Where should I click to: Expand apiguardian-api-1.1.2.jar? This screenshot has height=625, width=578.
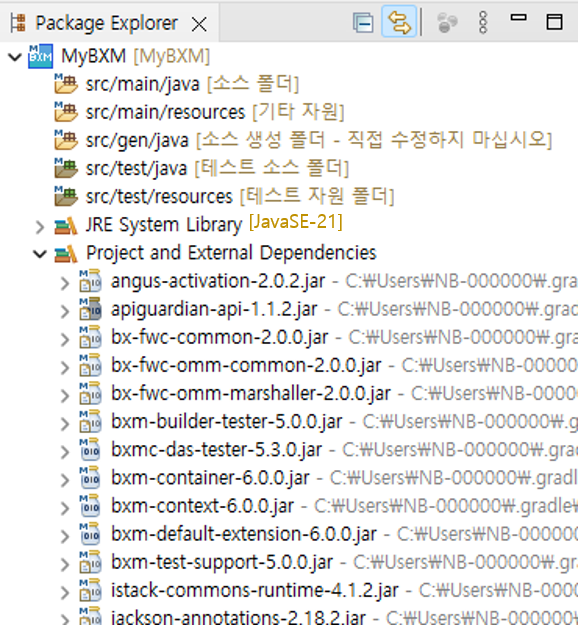click(65, 311)
